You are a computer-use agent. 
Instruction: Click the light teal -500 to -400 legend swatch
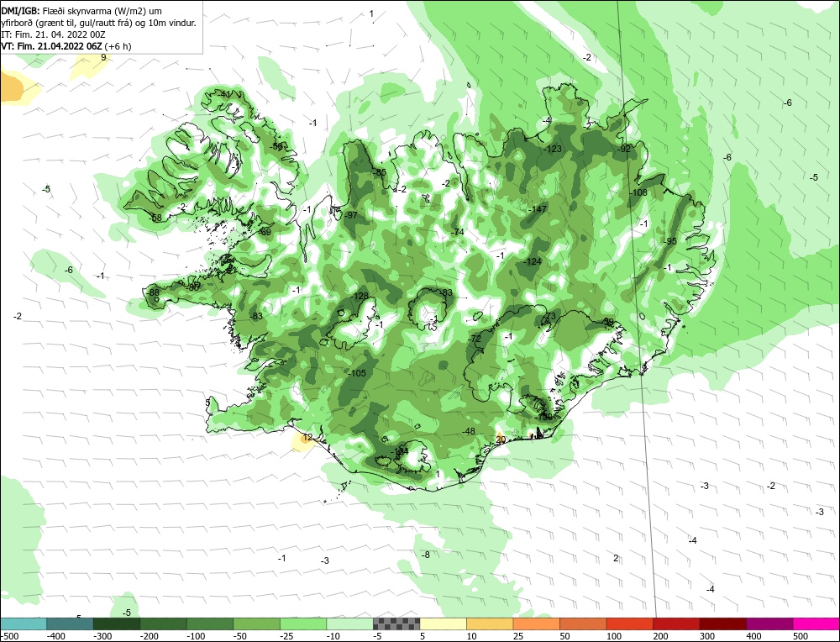pos(24,624)
